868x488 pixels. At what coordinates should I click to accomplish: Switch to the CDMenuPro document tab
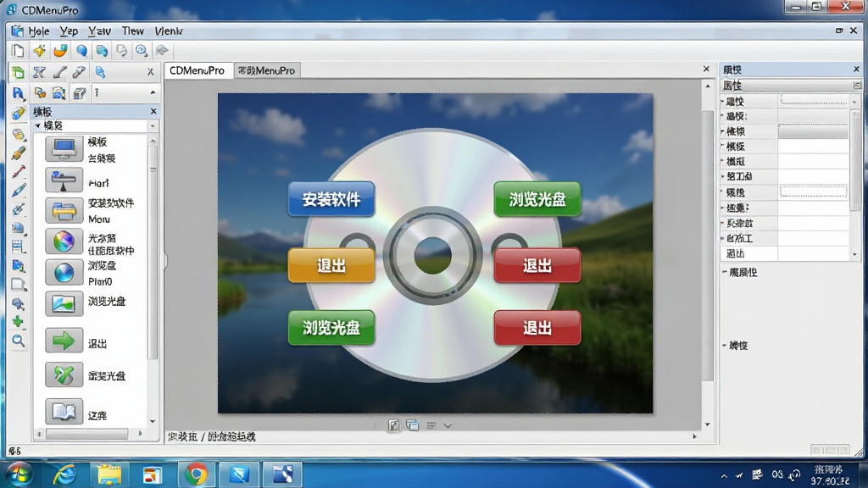pos(197,70)
